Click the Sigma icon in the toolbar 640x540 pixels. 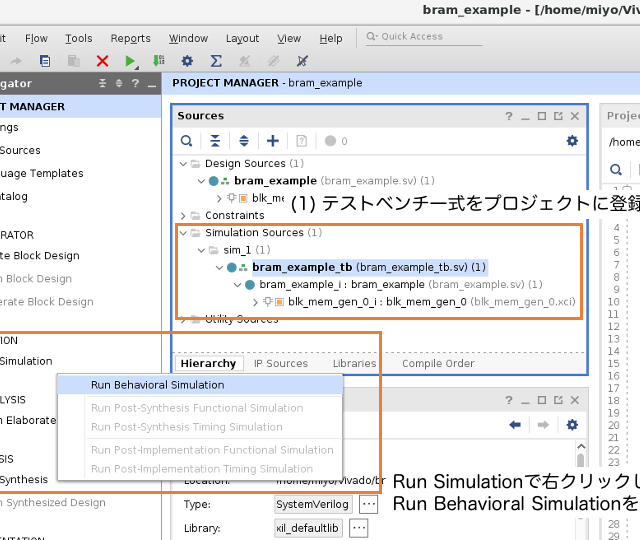tap(215, 61)
